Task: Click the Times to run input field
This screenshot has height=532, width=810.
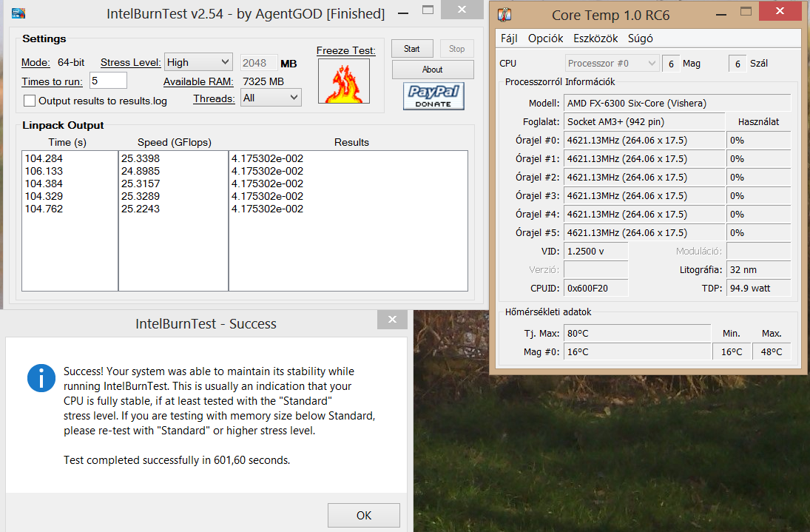Action: point(109,81)
